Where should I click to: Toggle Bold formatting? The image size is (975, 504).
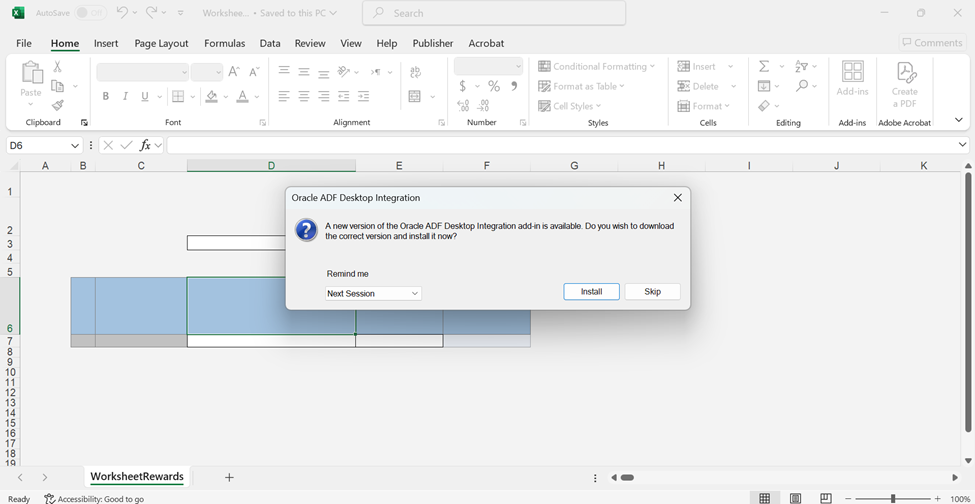pyautogui.click(x=106, y=97)
